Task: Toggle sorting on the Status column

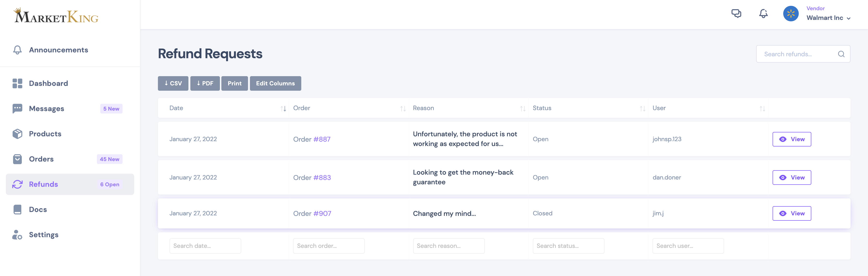Action: coord(641,108)
